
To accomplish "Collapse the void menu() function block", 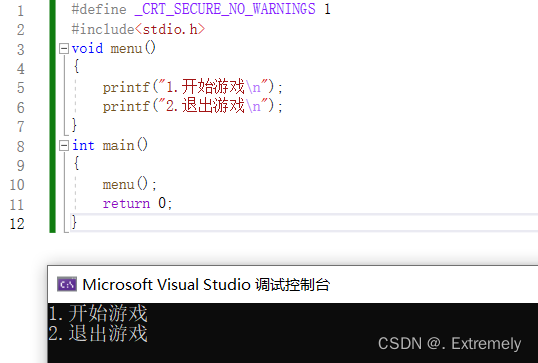I will click(64, 48).
